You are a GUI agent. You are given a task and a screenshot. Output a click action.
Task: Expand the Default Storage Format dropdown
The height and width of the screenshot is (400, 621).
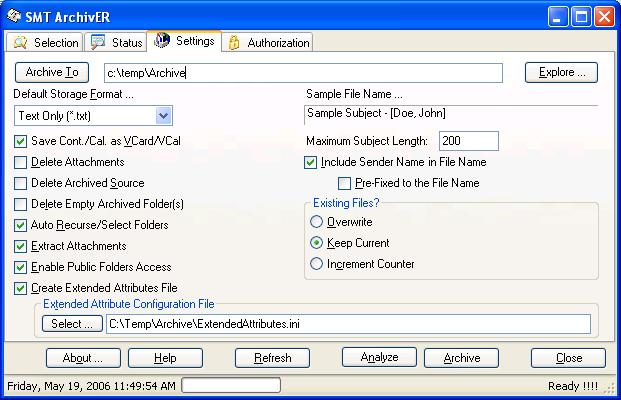point(164,116)
